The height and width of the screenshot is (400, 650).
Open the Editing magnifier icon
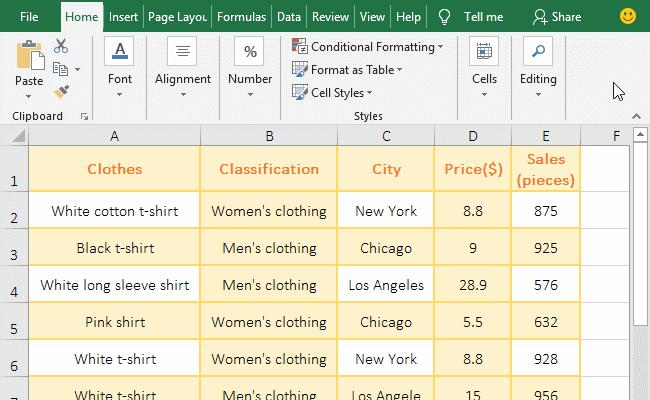coord(538,51)
